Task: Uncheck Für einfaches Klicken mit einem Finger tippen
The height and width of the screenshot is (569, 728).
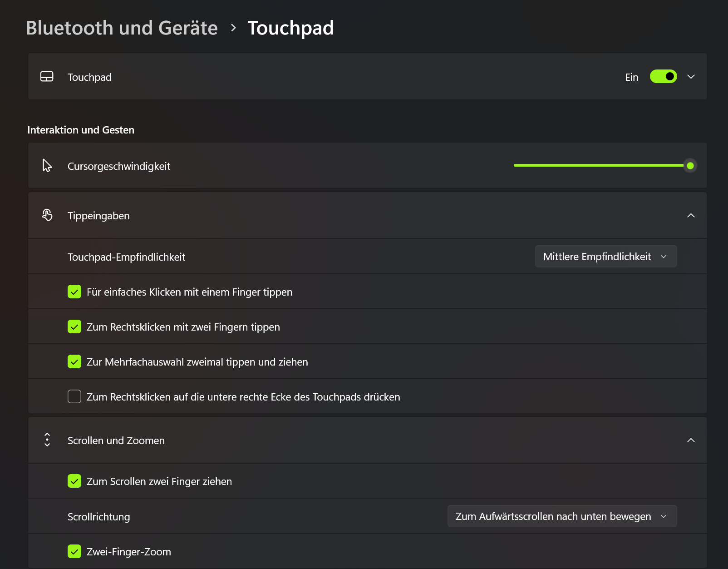Action: (74, 292)
